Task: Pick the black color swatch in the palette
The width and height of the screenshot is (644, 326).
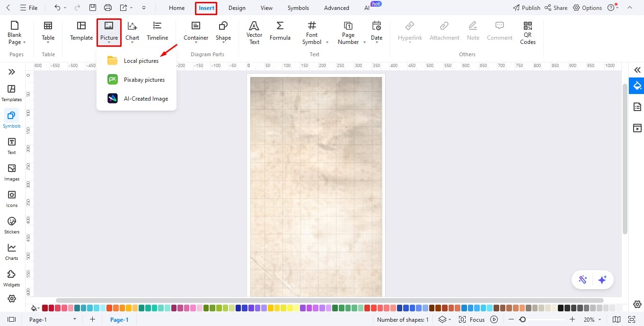Action: click(561, 308)
